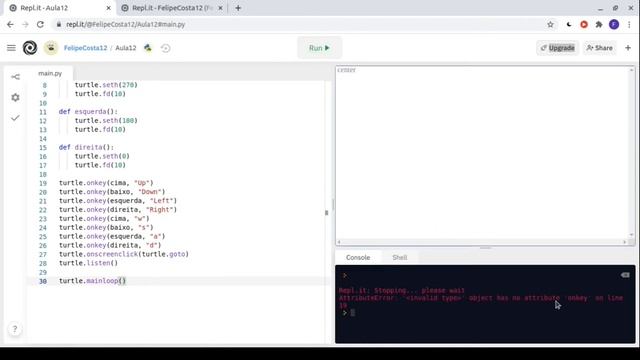Click the address bar URL
The height and width of the screenshot is (360, 640).
(x=126, y=24)
